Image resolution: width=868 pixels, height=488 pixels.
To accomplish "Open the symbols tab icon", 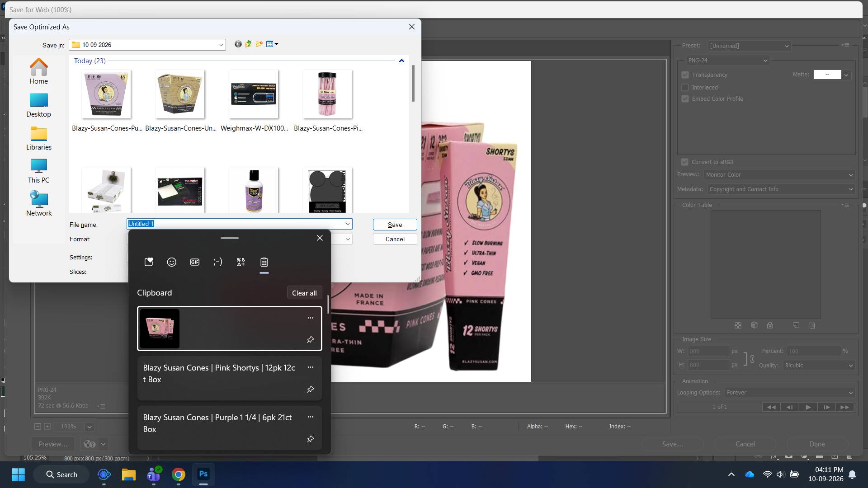I will [241, 262].
